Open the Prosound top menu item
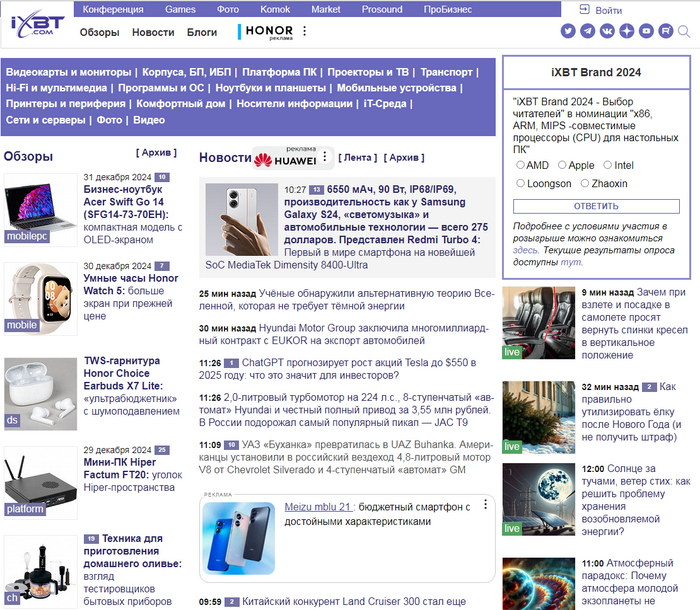Viewport: 700px width, 610px height. [x=382, y=9]
